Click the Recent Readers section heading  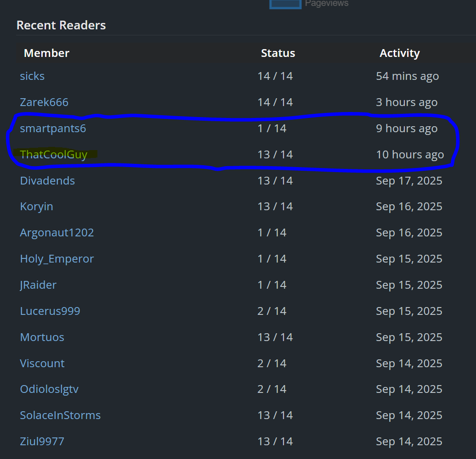tap(61, 25)
